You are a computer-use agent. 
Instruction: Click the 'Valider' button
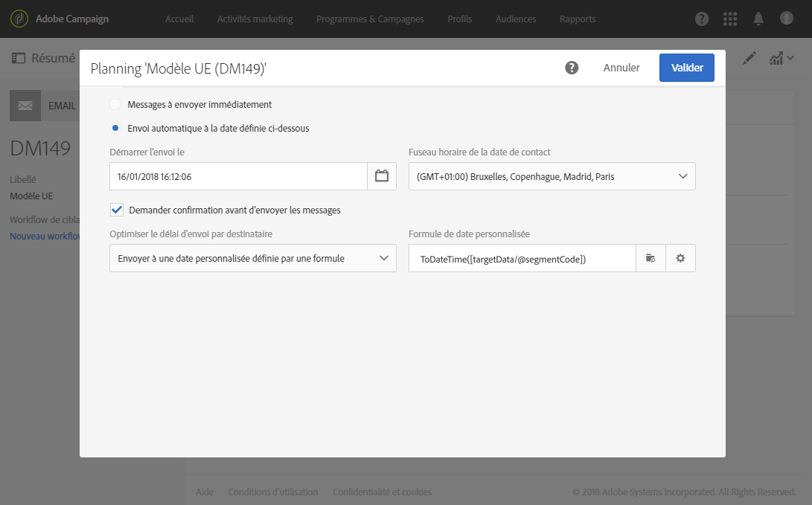(686, 68)
